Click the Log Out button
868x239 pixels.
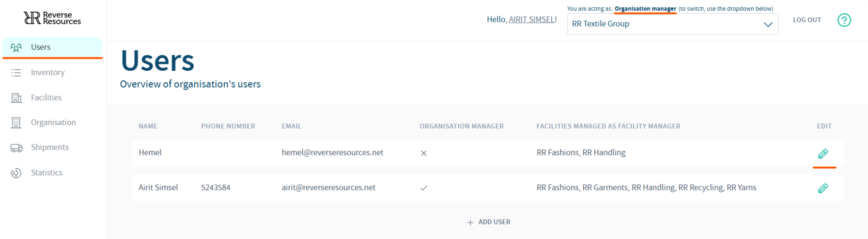(x=807, y=20)
